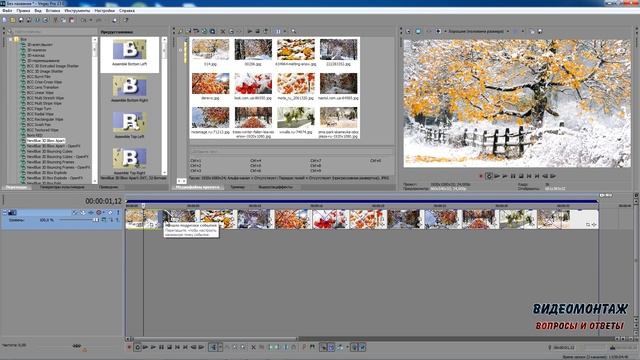
Task: Toggle loop playback in preview window
Action: [489, 176]
